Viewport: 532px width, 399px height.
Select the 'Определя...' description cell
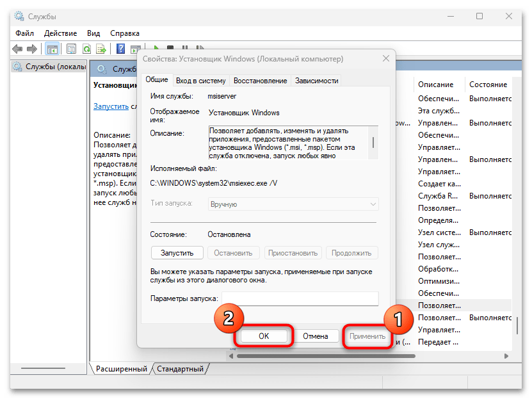[x=438, y=220]
